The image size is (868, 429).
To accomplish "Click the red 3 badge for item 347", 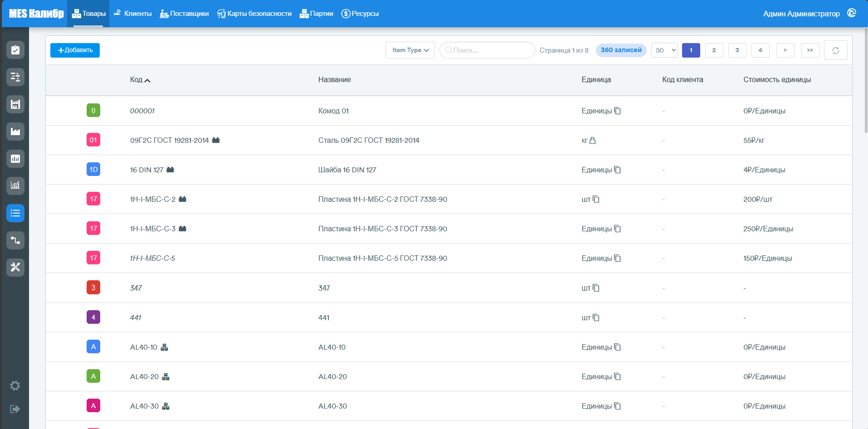I will pos(93,287).
